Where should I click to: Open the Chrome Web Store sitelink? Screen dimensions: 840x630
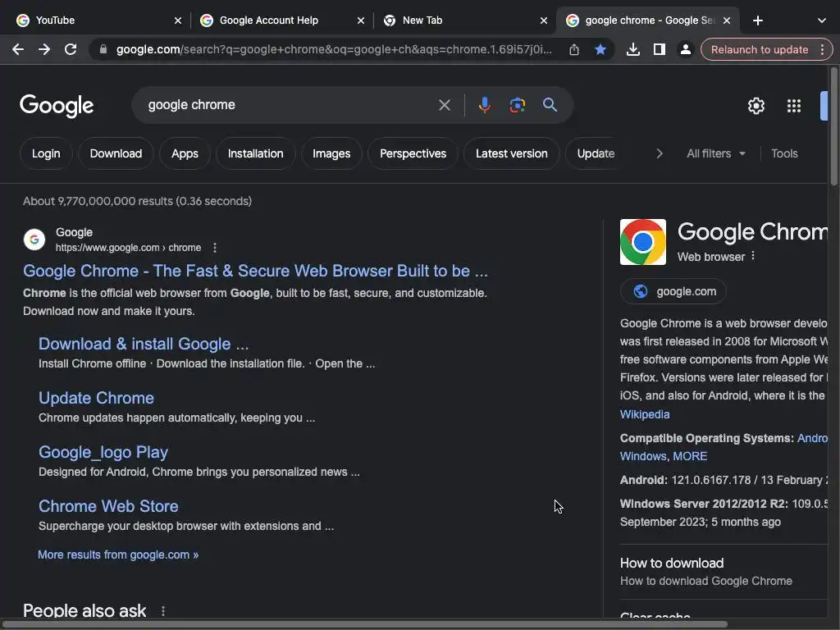coord(109,506)
